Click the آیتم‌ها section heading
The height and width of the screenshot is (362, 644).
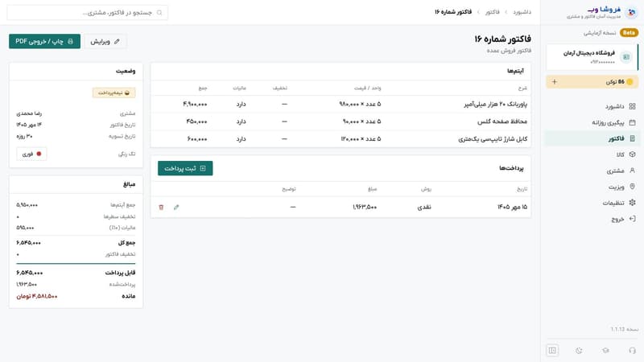coord(515,72)
